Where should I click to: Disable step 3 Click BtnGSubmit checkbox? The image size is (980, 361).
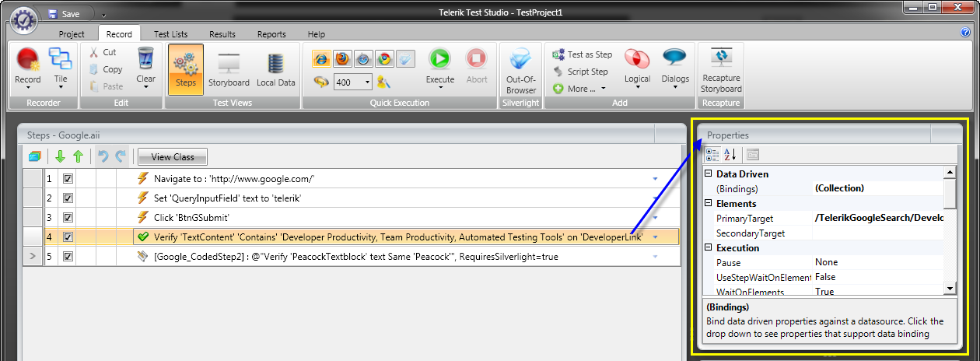click(x=68, y=218)
